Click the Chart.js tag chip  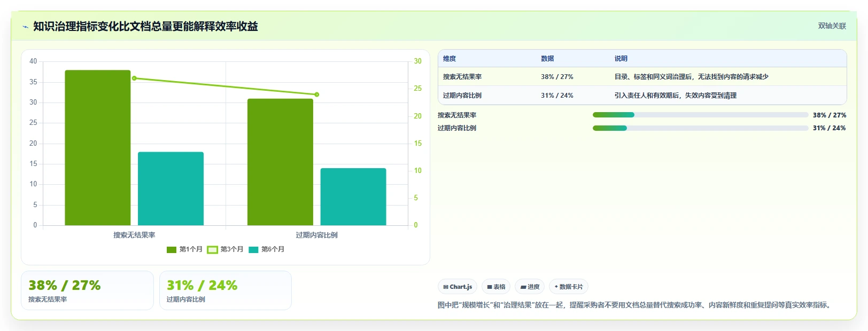(x=458, y=287)
